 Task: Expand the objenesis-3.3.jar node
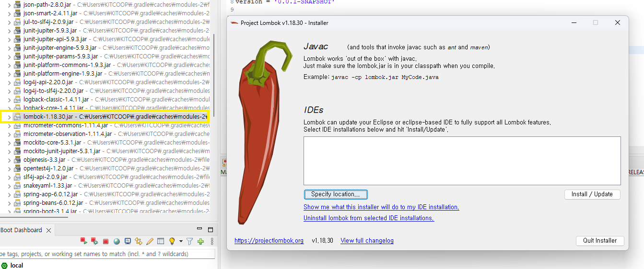point(9,160)
